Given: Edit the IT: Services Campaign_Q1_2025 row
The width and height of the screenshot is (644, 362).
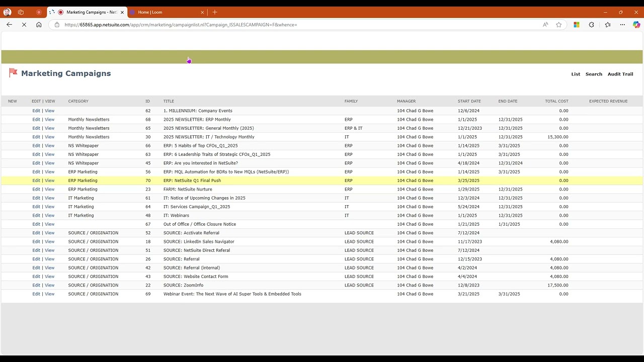Looking at the screenshot, I should [x=36, y=207].
